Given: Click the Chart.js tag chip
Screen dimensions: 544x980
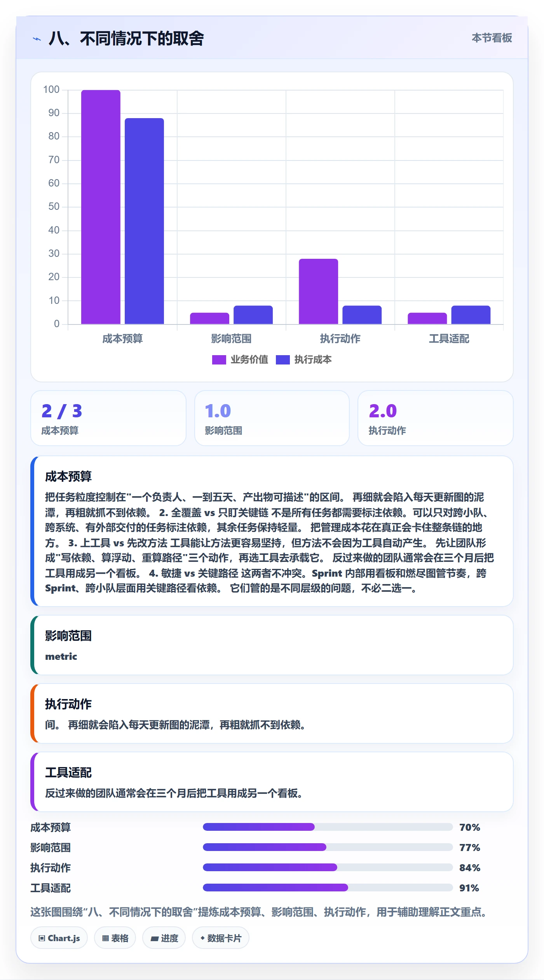Looking at the screenshot, I should coord(59,938).
